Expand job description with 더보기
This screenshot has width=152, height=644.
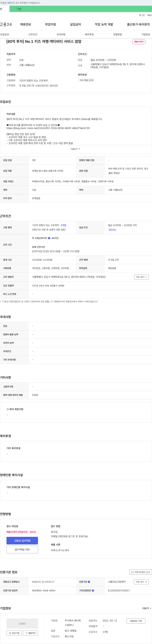(75, 149)
